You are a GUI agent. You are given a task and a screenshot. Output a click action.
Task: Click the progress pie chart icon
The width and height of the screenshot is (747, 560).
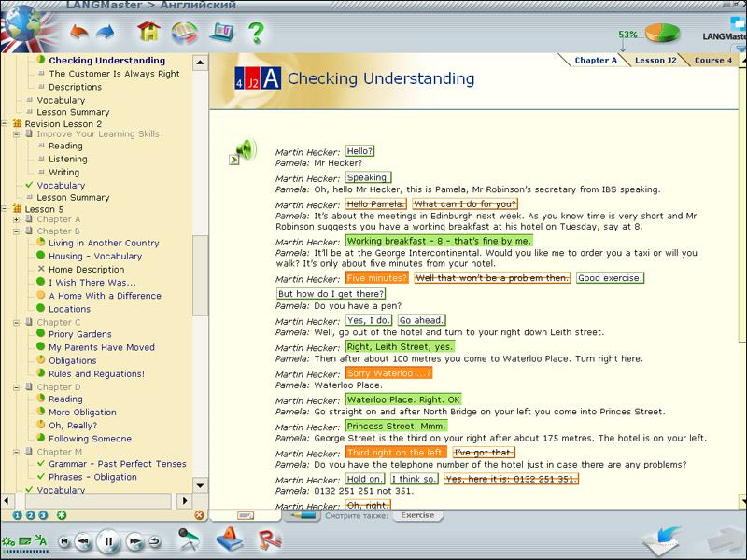662,34
